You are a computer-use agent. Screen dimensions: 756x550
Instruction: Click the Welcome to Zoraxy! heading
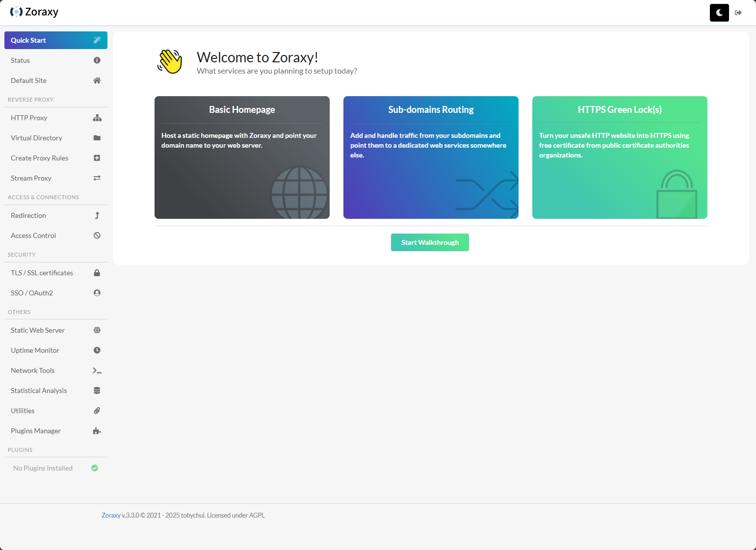258,57
